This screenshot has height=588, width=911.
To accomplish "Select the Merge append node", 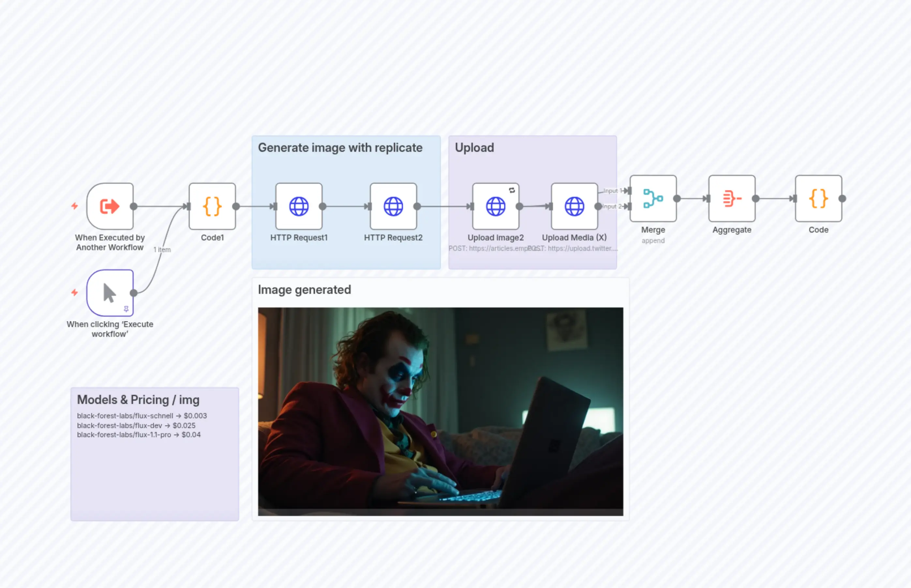I will (x=653, y=198).
